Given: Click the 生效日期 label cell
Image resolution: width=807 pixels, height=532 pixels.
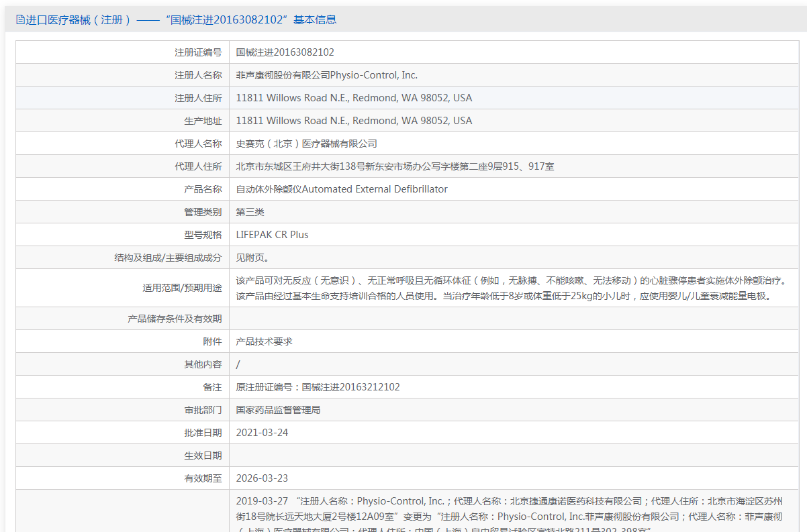Looking at the screenshot, I should coord(123,456).
